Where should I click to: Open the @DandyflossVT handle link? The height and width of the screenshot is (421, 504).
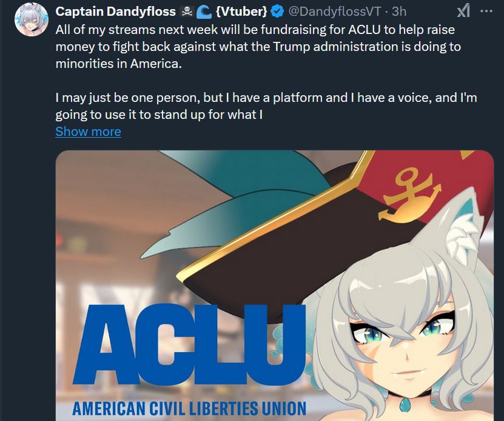click(334, 12)
